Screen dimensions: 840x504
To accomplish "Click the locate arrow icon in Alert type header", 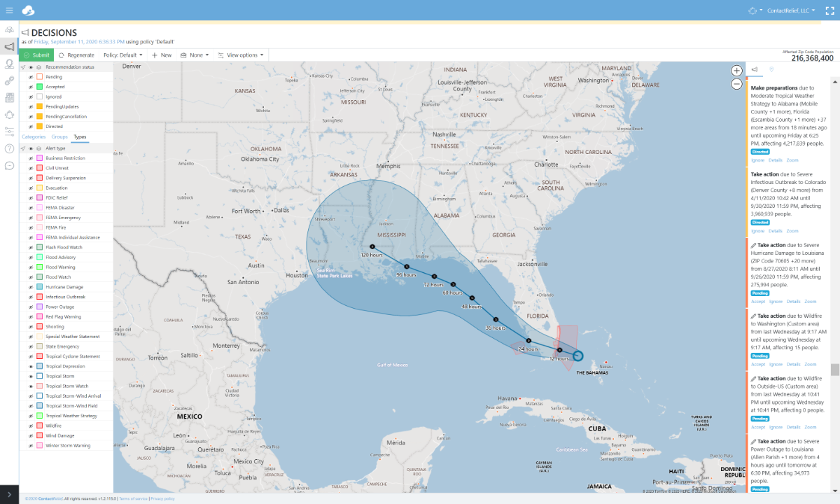I will 22,148.
